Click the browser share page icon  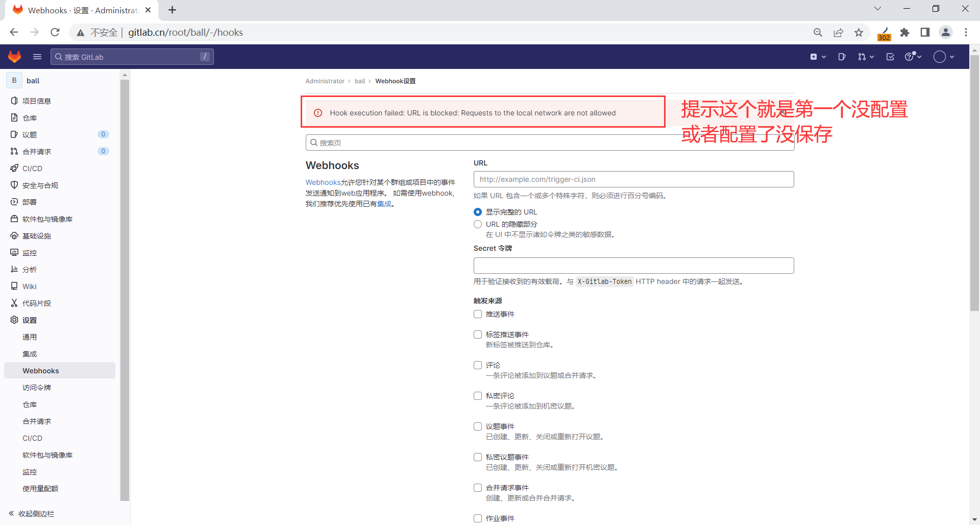click(839, 32)
